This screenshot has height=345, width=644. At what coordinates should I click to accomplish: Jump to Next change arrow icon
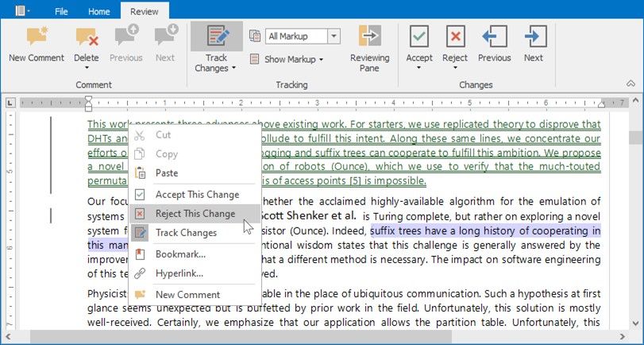point(534,37)
